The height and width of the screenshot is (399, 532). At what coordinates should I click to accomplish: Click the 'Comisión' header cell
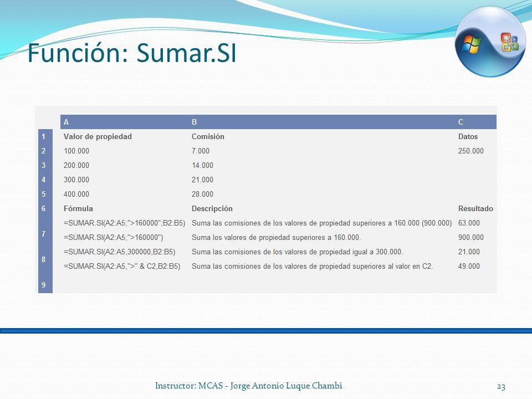(x=208, y=137)
